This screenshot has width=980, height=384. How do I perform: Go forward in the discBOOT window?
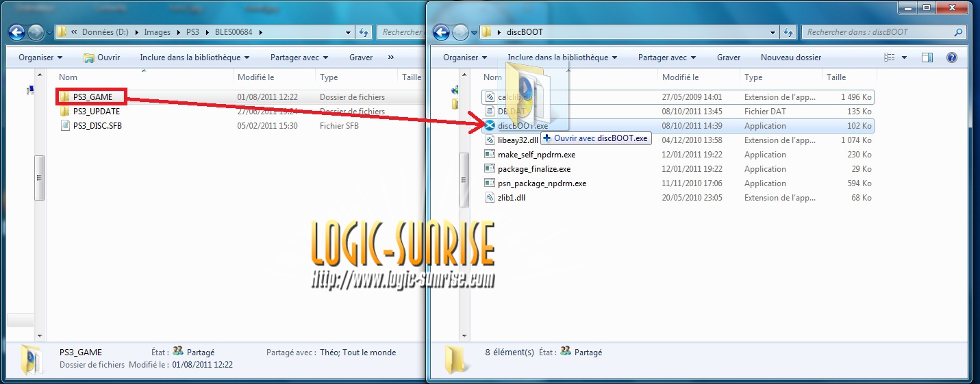tap(460, 31)
